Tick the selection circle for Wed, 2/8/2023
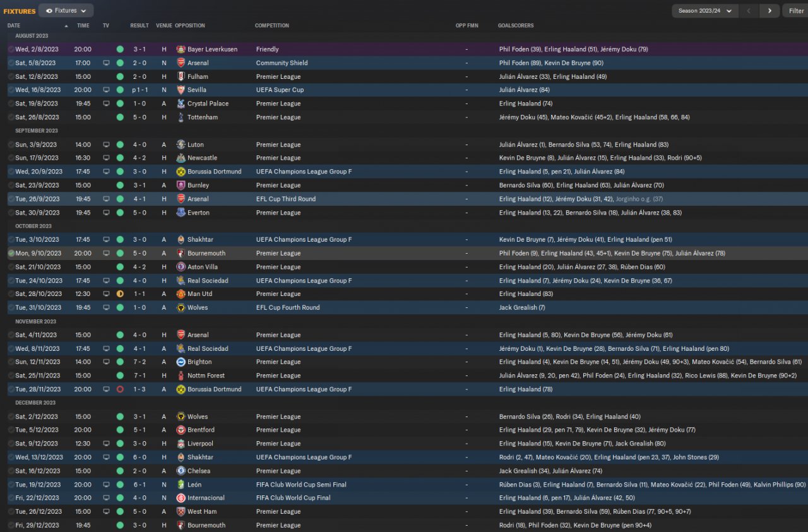The width and height of the screenshot is (808, 532). (x=11, y=49)
